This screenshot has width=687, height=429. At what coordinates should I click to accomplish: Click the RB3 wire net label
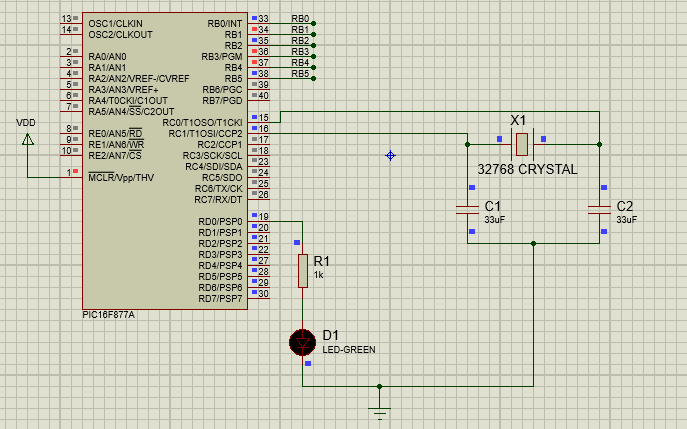coord(300,52)
